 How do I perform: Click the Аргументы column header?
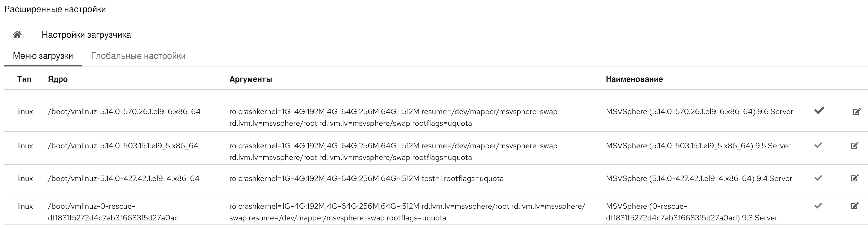(250, 79)
